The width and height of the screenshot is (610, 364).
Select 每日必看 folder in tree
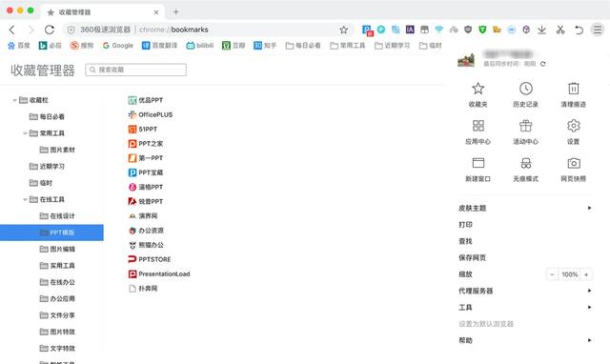tap(47, 116)
